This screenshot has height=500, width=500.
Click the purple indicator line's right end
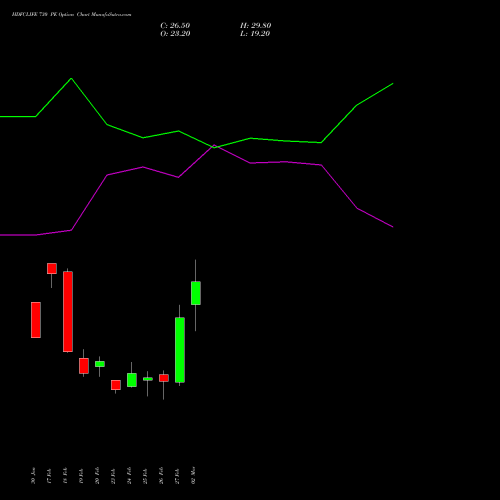(x=393, y=227)
